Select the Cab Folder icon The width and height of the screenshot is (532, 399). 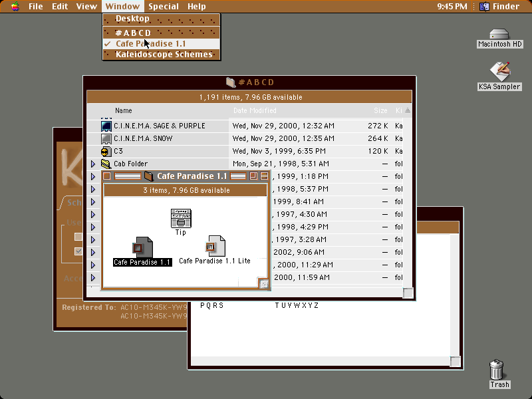(x=106, y=164)
